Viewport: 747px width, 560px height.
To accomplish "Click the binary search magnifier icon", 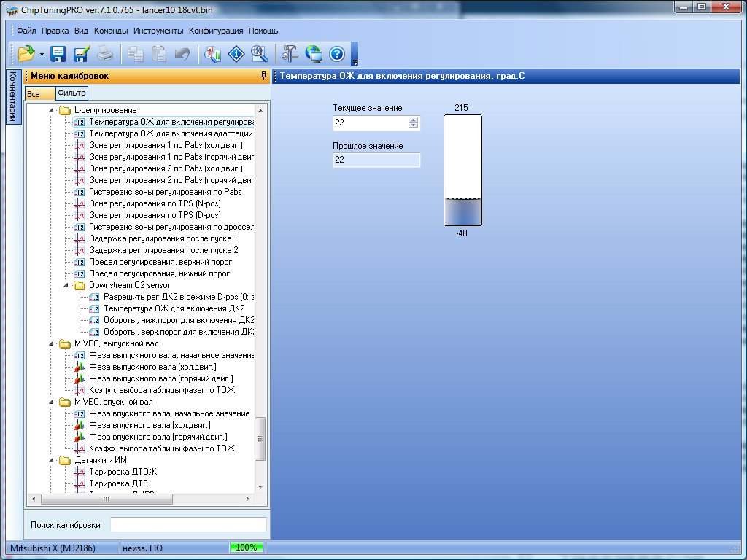I will coord(259,53).
